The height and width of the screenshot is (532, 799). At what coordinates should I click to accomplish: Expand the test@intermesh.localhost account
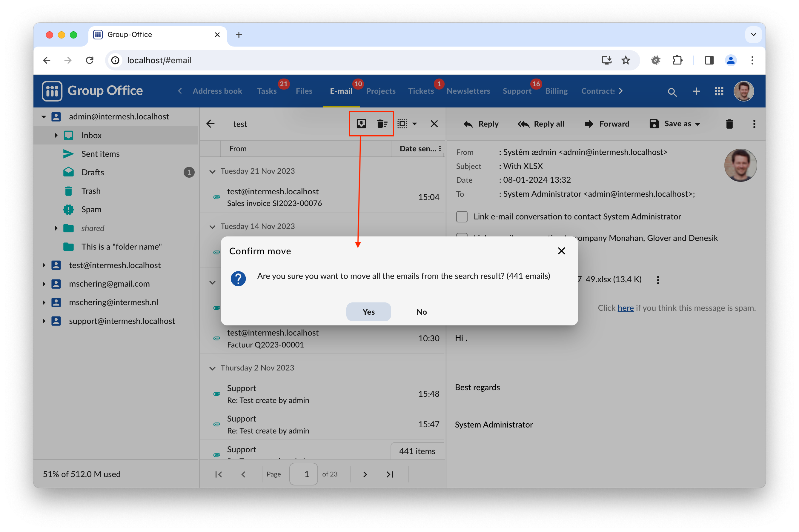click(x=44, y=265)
